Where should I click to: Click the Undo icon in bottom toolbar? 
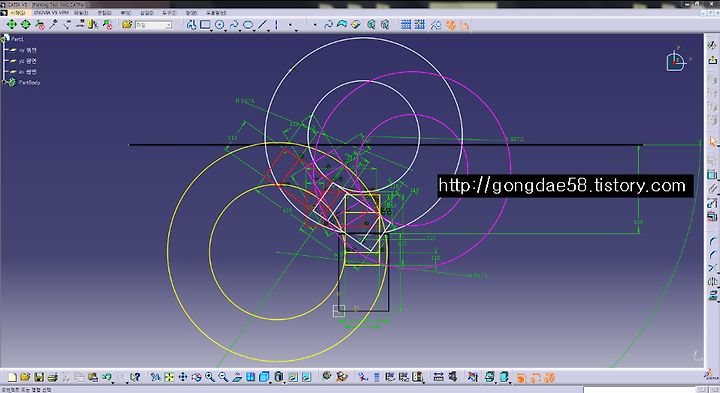pos(107,377)
